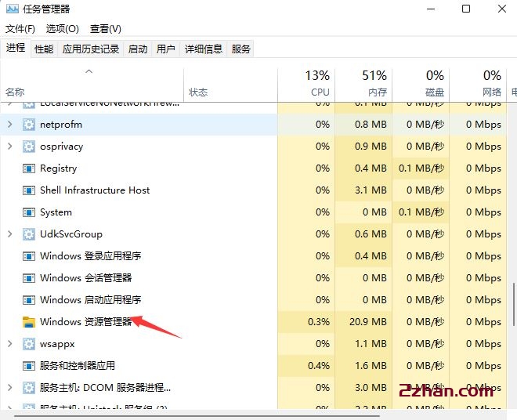Select the wsappx process name

57,344
